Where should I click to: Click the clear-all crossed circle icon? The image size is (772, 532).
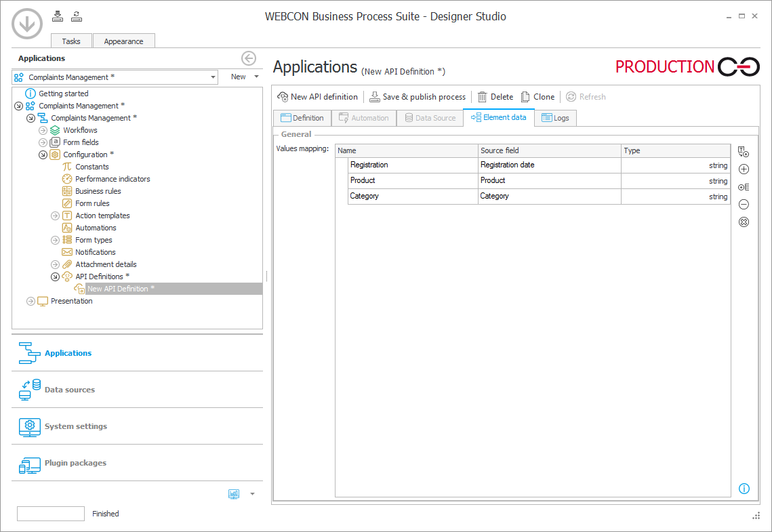coord(744,222)
